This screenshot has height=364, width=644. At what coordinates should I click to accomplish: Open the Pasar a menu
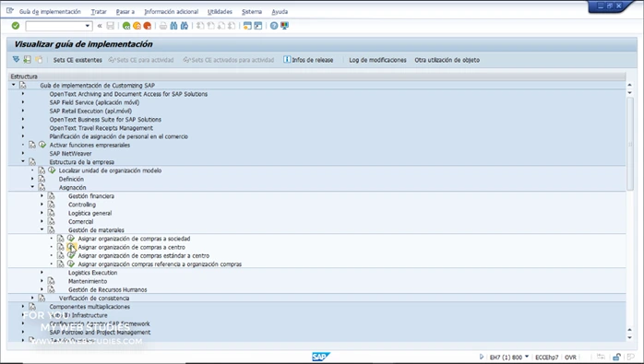[125, 11]
